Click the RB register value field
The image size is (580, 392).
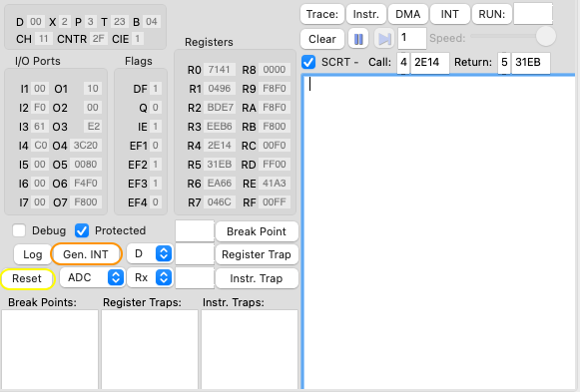(x=275, y=127)
